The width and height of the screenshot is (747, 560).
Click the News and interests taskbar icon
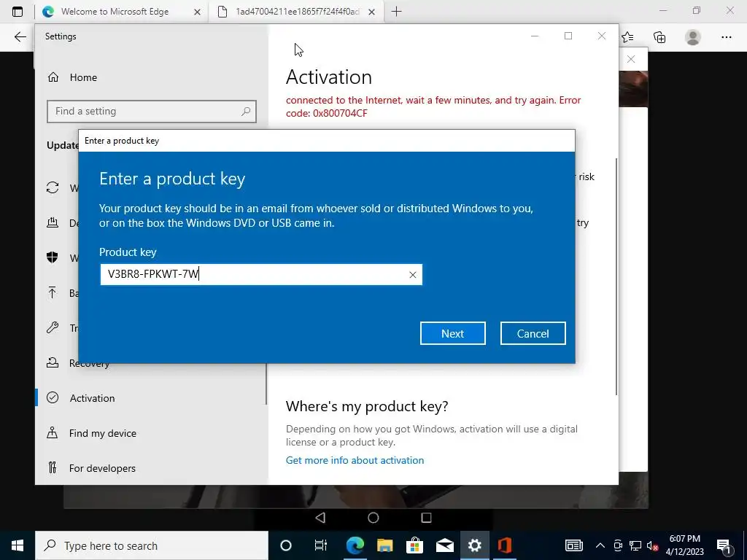coord(574,545)
